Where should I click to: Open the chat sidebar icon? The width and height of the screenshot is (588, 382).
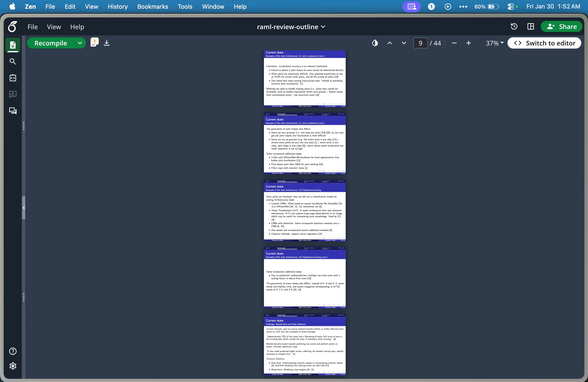click(x=13, y=111)
